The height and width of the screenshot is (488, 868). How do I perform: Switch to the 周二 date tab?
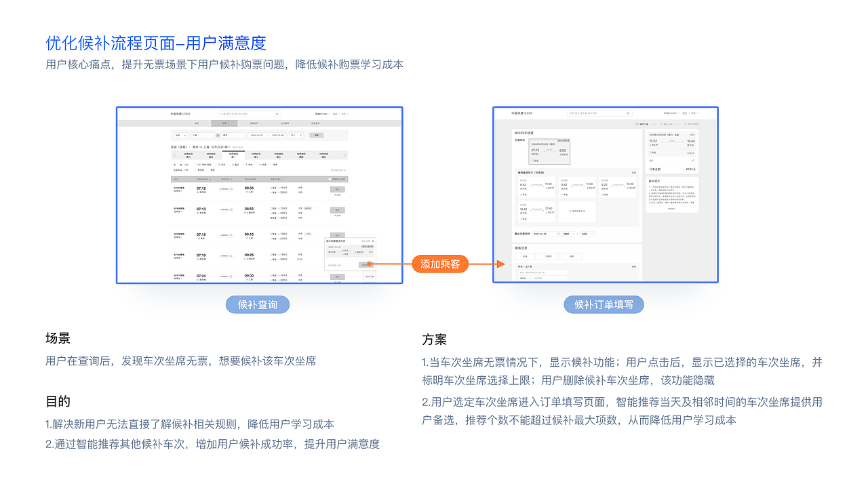point(256,154)
